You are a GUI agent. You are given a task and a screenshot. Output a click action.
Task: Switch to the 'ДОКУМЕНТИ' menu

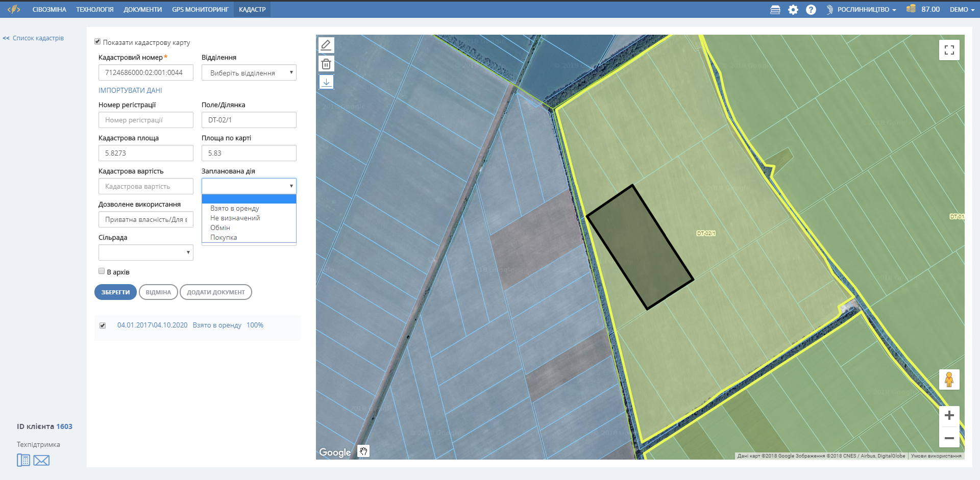tap(142, 10)
